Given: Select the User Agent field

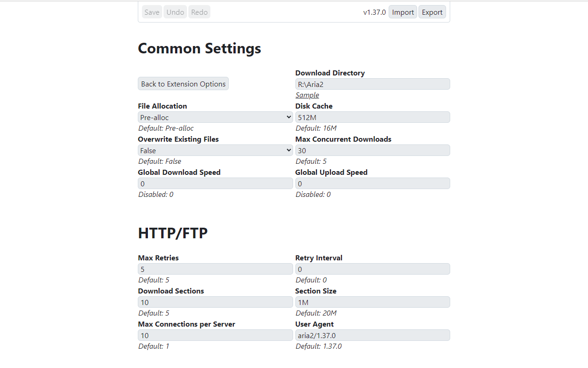Looking at the screenshot, I should pyautogui.click(x=373, y=335).
